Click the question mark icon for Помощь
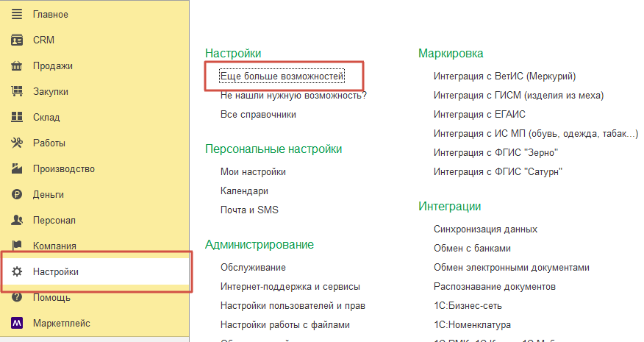Screen dimensions: 644x342 (x=18, y=297)
